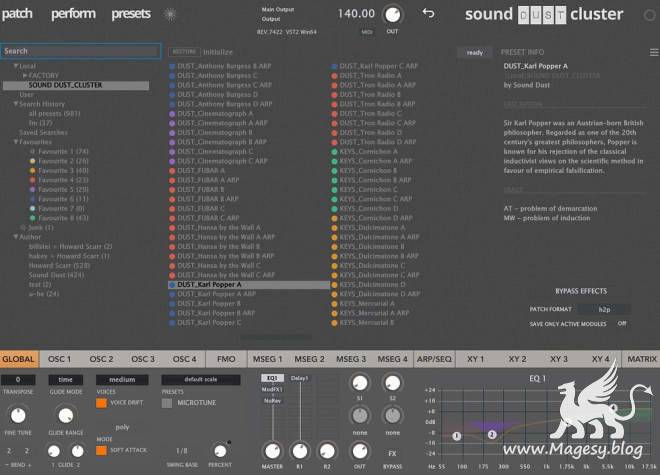660x475 pixels.
Task: Open the voices 'medium' dropdown
Action: coord(122,379)
